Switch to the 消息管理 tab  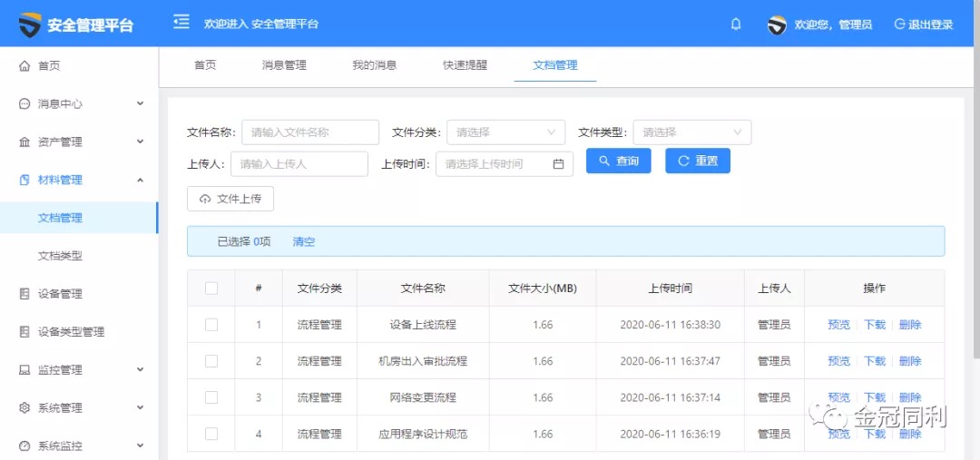click(x=284, y=65)
